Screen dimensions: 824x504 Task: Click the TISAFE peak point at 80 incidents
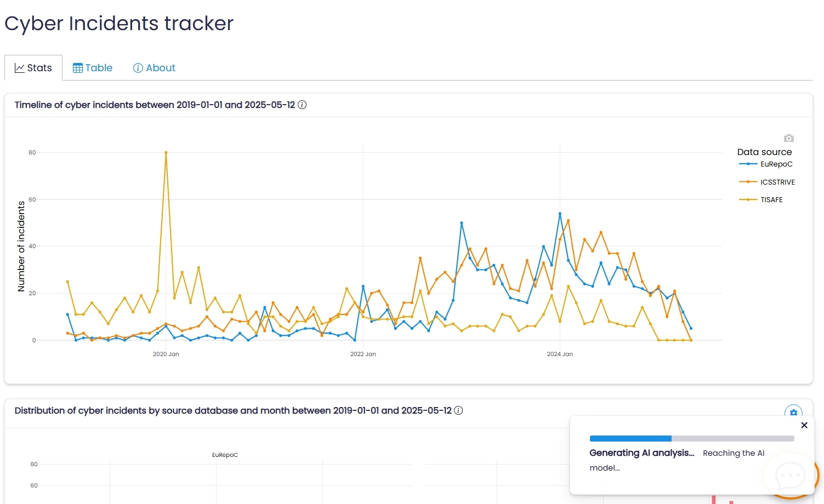coord(166,153)
